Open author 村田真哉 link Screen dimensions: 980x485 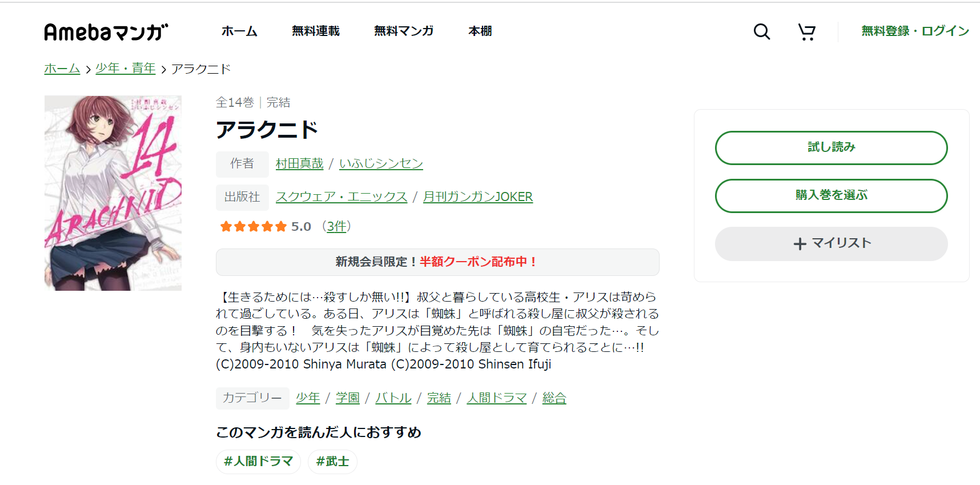pos(299,163)
